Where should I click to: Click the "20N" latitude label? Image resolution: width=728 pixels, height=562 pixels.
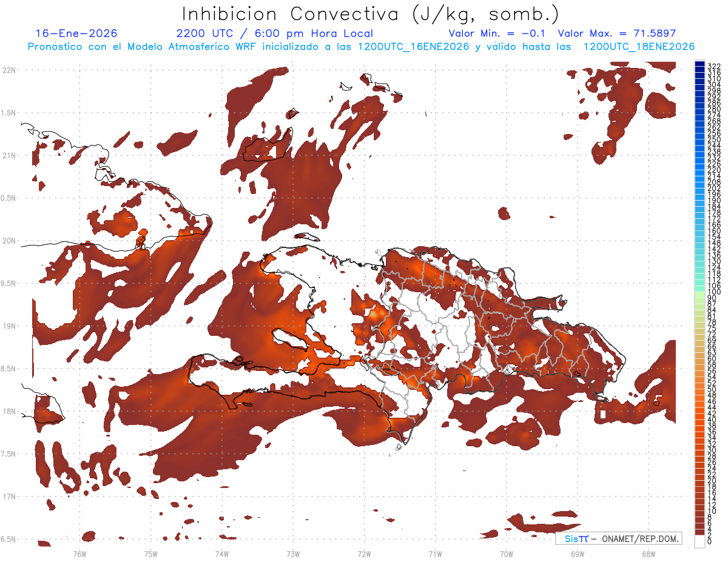(x=8, y=241)
